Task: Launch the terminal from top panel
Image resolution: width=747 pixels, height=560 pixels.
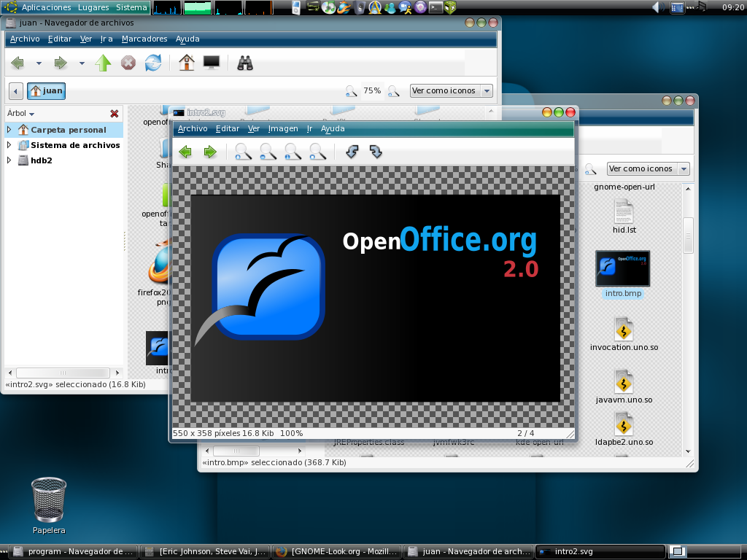Action: pyautogui.click(x=436, y=7)
